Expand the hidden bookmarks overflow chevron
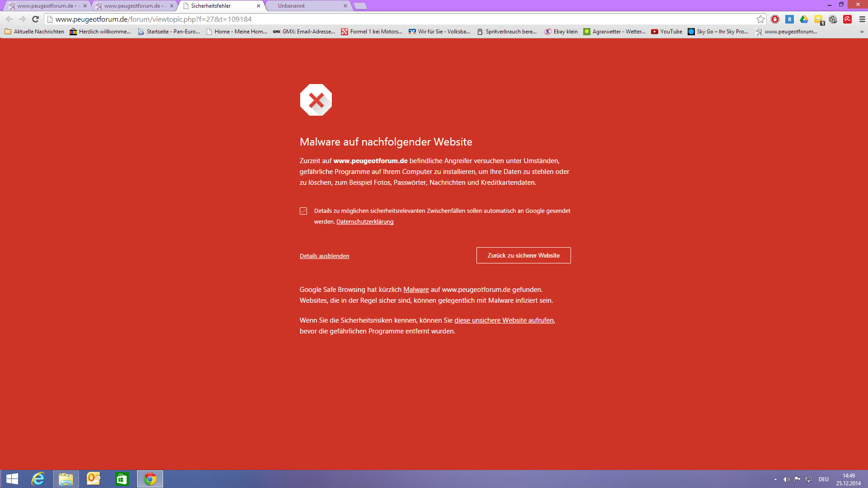This screenshot has width=868, height=488. pyautogui.click(x=862, y=32)
